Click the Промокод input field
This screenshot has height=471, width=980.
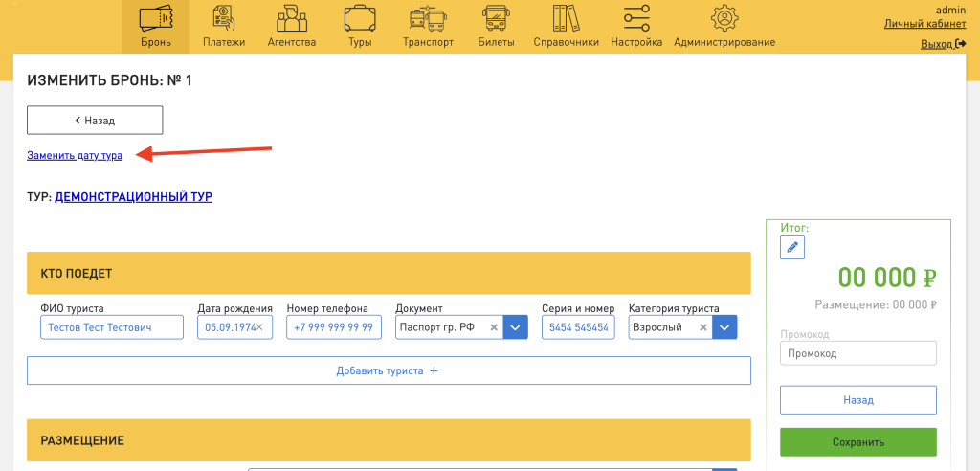pyautogui.click(x=857, y=353)
